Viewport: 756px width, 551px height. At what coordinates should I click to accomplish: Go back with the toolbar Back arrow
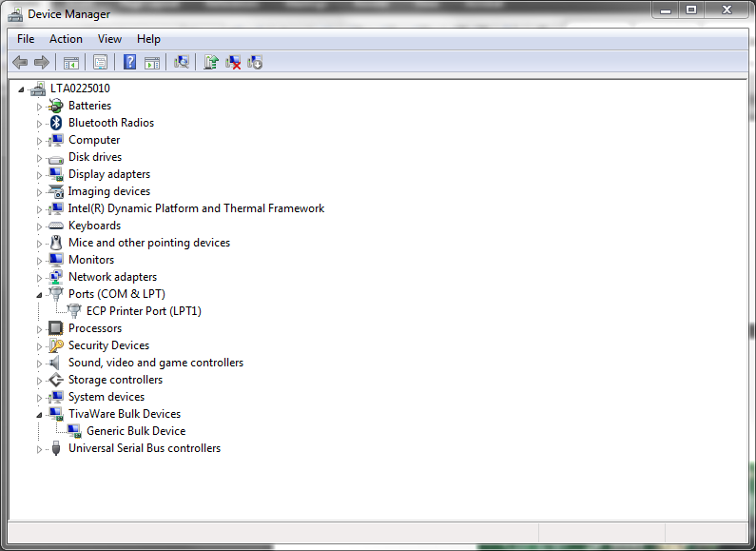pyautogui.click(x=20, y=62)
